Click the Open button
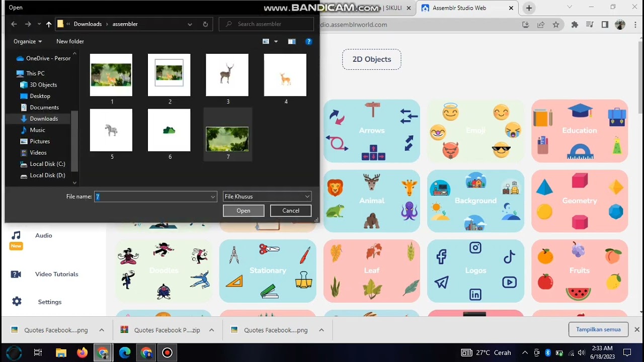Screen dimensions: 644x362 coord(244,211)
